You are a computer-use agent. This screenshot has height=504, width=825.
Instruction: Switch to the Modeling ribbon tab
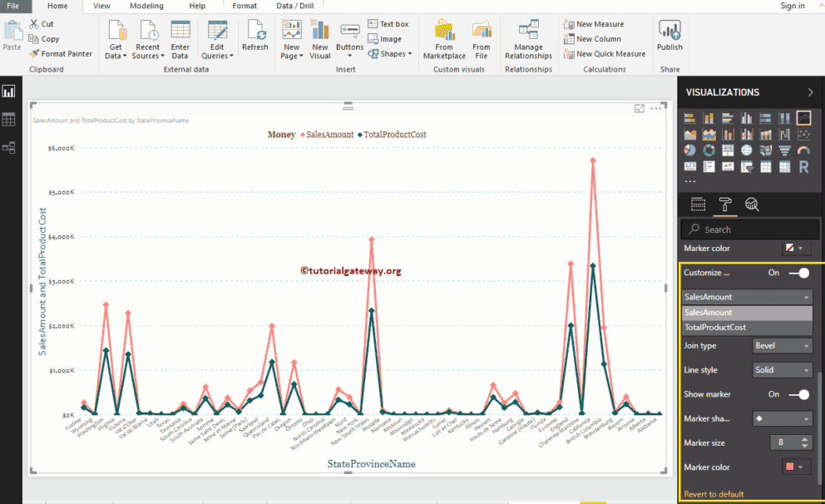coord(146,6)
